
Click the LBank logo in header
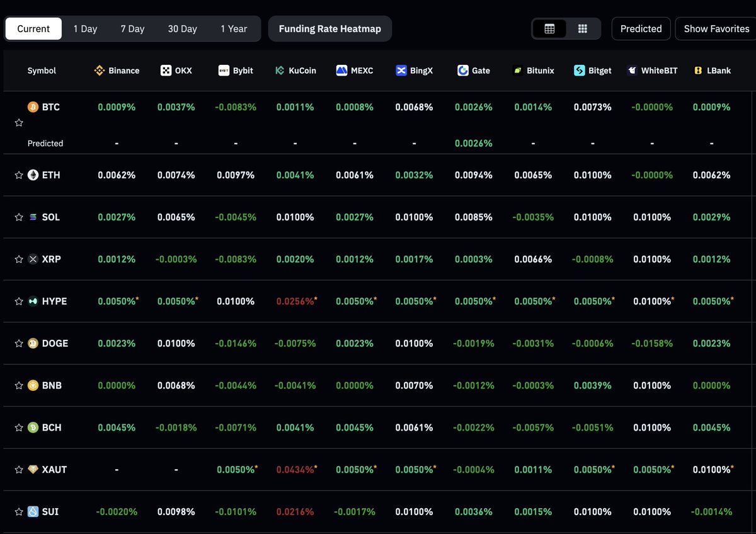point(698,71)
